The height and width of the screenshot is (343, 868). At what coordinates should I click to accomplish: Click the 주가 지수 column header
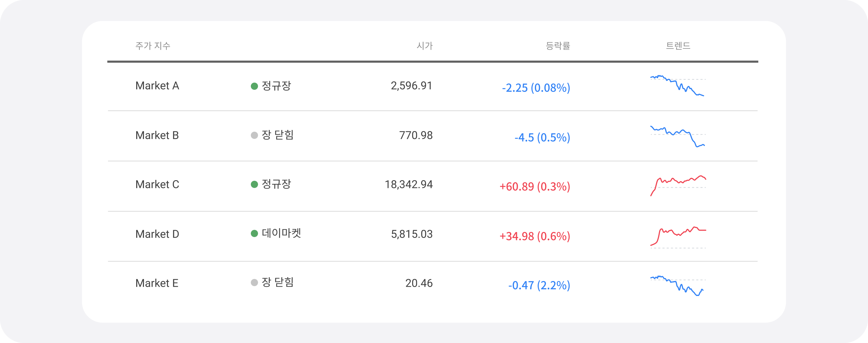click(x=153, y=46)
